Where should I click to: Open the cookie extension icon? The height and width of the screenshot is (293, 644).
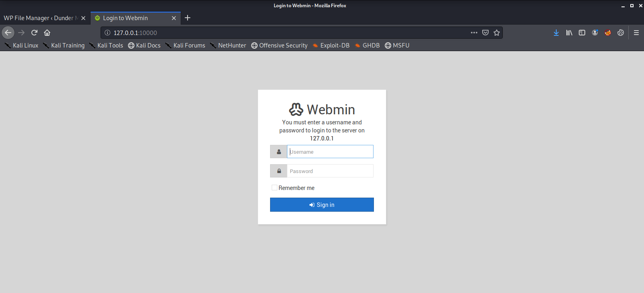pos(621,33)
